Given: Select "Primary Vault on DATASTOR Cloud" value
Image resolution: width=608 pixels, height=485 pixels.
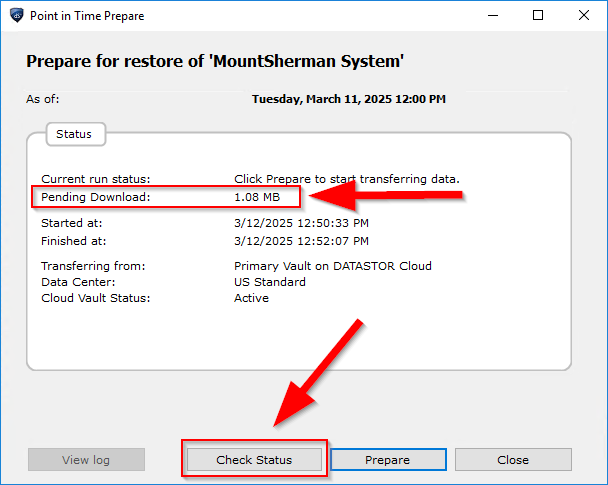Looking at the screenshot, I should (333, 266).
